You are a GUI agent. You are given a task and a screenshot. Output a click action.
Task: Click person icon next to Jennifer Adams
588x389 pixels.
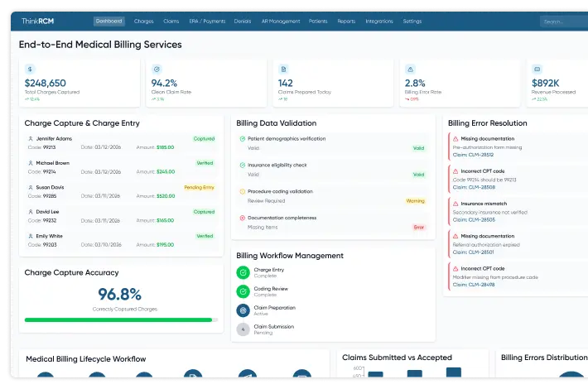click(31, 139)
